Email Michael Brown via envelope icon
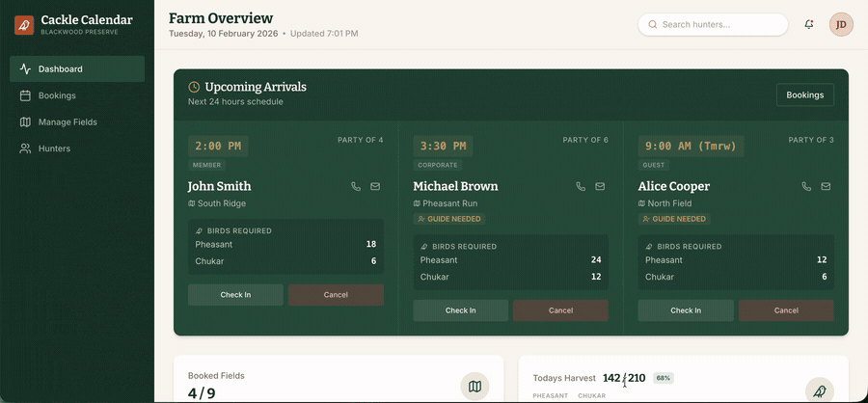Image resolution: width=868 pixels, height=403 pixels. click(x=600, y=186)
